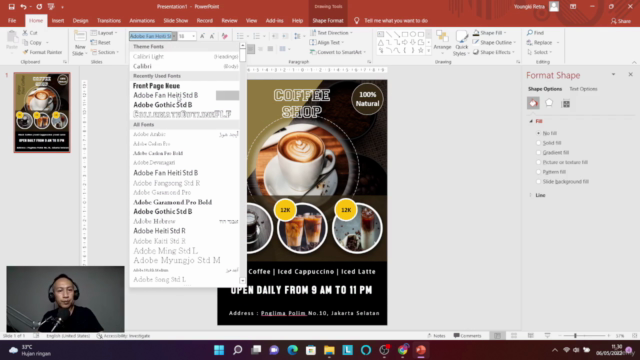The width and height of the screenshot is (640, 360).
Task: Open the Animations tab
Action: (x=142, y=20)
